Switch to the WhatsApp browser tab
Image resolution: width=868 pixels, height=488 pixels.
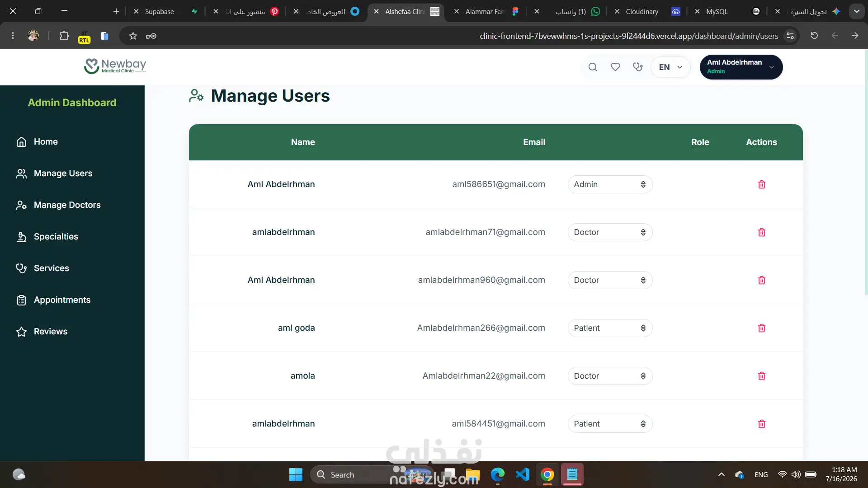567,11
